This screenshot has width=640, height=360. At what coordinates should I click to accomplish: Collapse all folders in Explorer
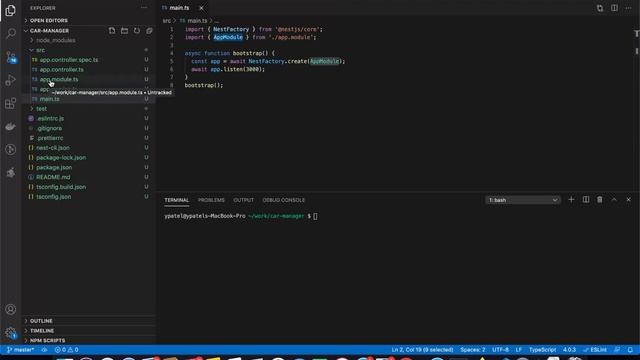(x=149, y=31)
